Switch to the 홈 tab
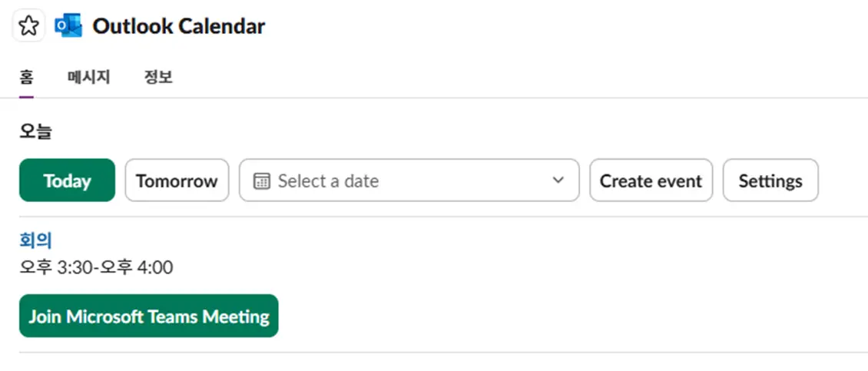 26,77
